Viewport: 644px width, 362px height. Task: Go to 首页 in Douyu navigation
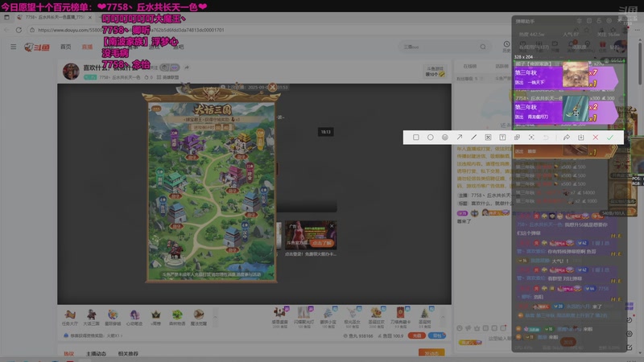click(x=66, y=47)
